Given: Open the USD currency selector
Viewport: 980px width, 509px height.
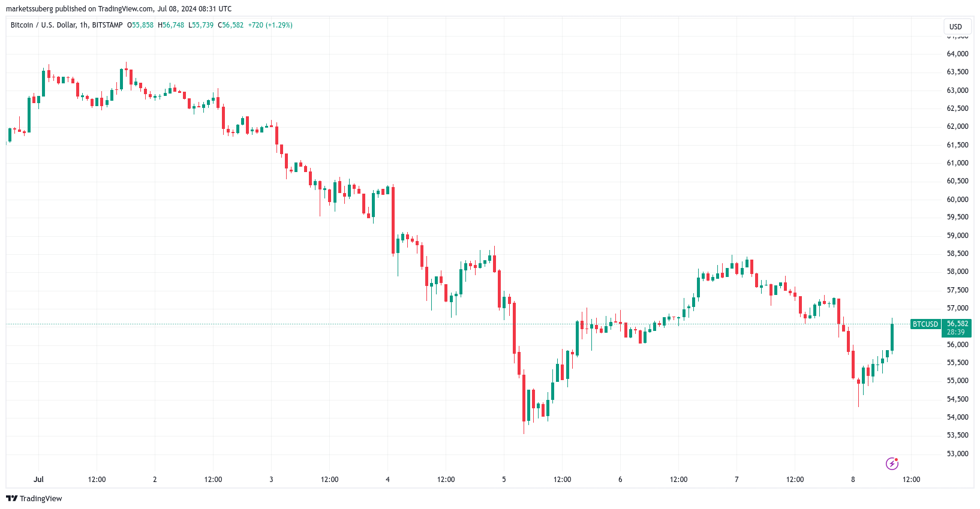Looking at the screenshot, I should point(955,26).
